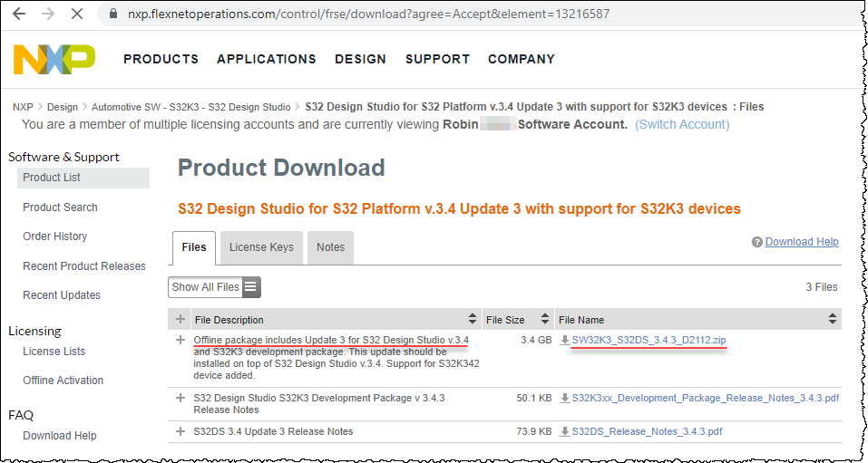
Task: Expand S32DS 3.4 Update 3 Release Notes row
Action: pyautogui.click(x=180, y=431)
